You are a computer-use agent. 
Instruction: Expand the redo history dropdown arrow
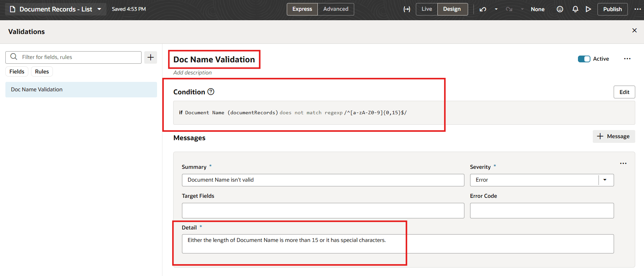pyautogui.click(x=522, y=9)
